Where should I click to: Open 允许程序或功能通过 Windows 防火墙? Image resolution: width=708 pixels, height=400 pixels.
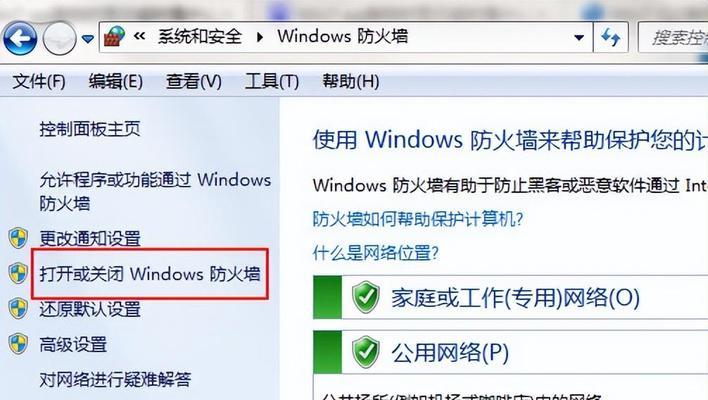pyautogui.click(x=155, y=191)
